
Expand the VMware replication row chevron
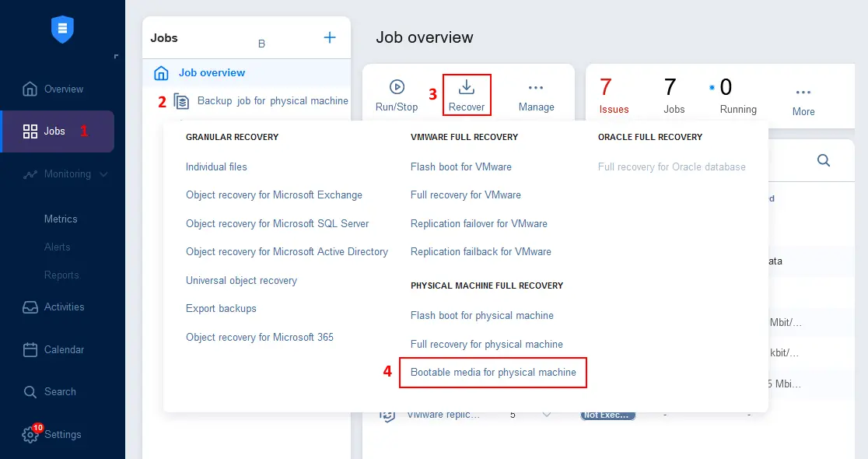(547, 415)
